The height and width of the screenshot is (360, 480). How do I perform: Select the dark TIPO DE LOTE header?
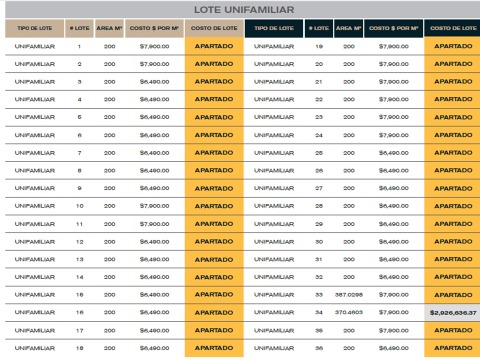pos(274,28)
